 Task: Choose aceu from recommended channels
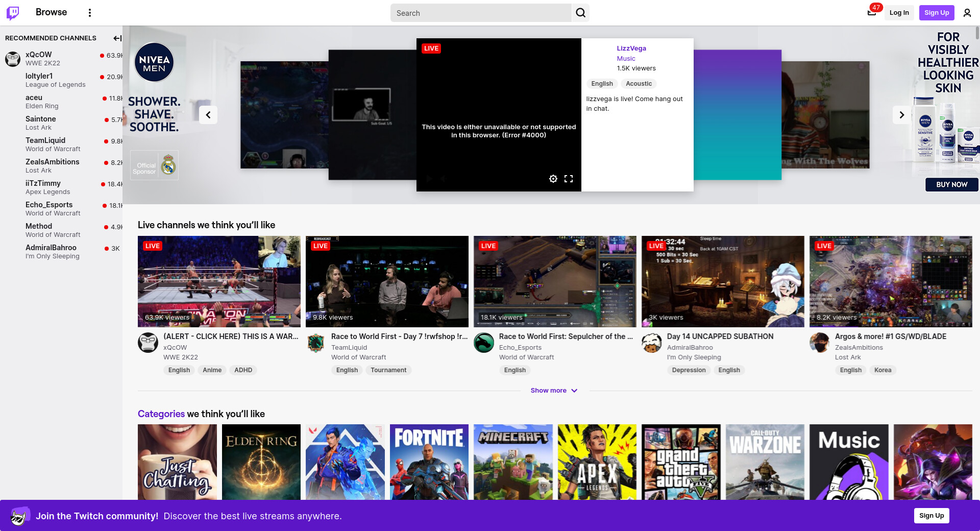tap(34, 98)
